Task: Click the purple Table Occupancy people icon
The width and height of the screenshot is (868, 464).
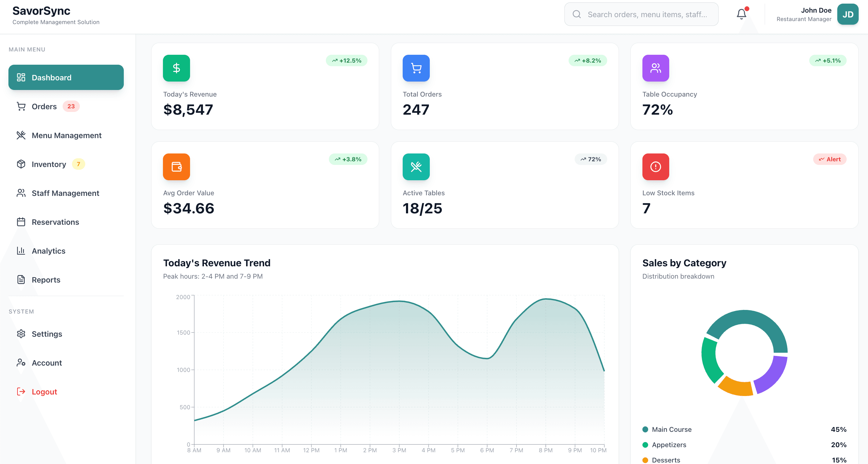Action: [x=655, y=68]
